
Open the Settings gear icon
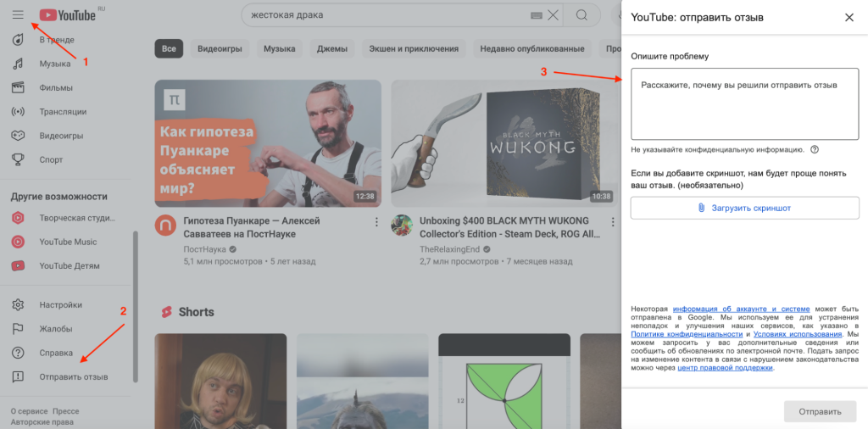pyautogui.click(x=18, y=304)
